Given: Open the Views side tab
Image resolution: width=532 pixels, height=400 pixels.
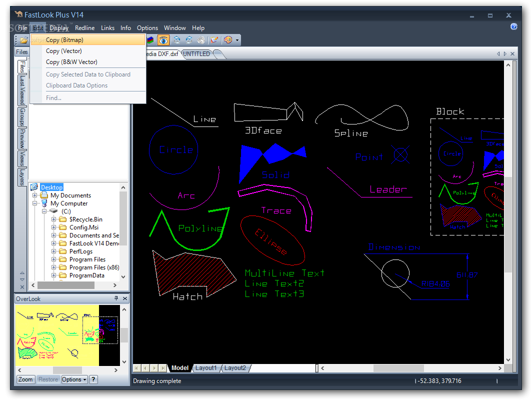Looking at the screenshot, I should pos(22,158).
